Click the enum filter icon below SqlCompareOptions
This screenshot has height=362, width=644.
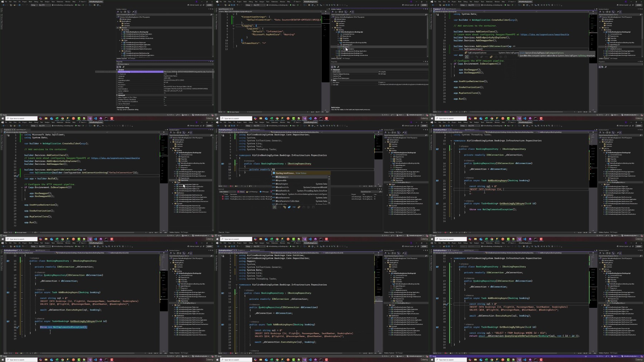coord(491,57)
